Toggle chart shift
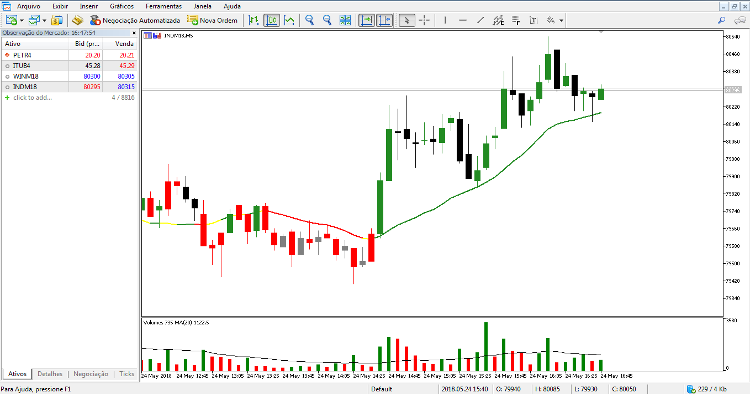This screenshot has height=394, width=750. point(385,20)
